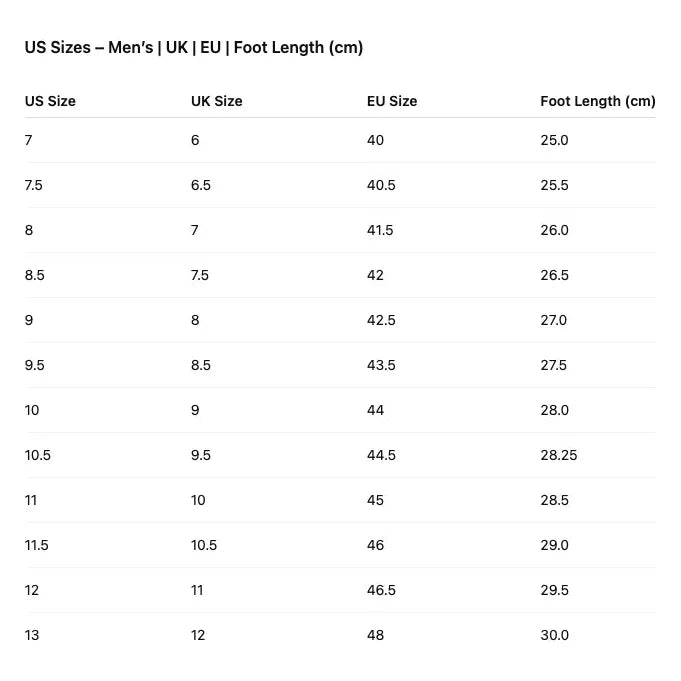Viewport: 681px width, 681px height.
Task: Click the EU size 44 cell
Action: (375, 410)
